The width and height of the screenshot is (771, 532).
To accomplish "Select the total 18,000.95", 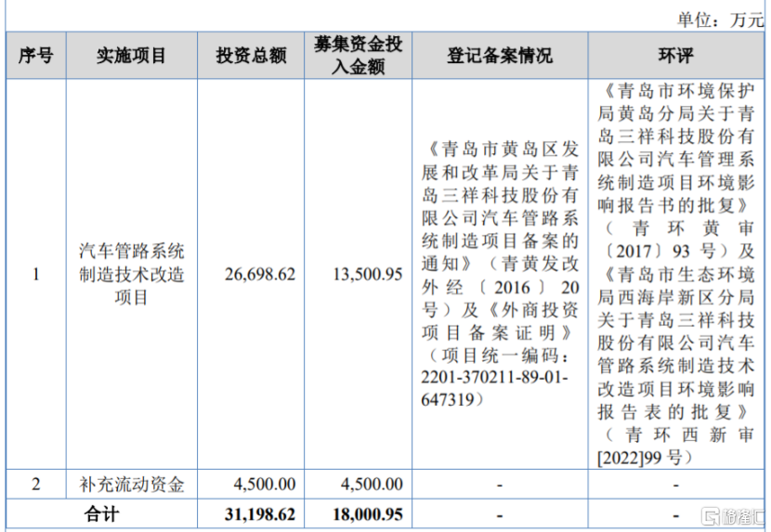I will click(x=368, y=514).
